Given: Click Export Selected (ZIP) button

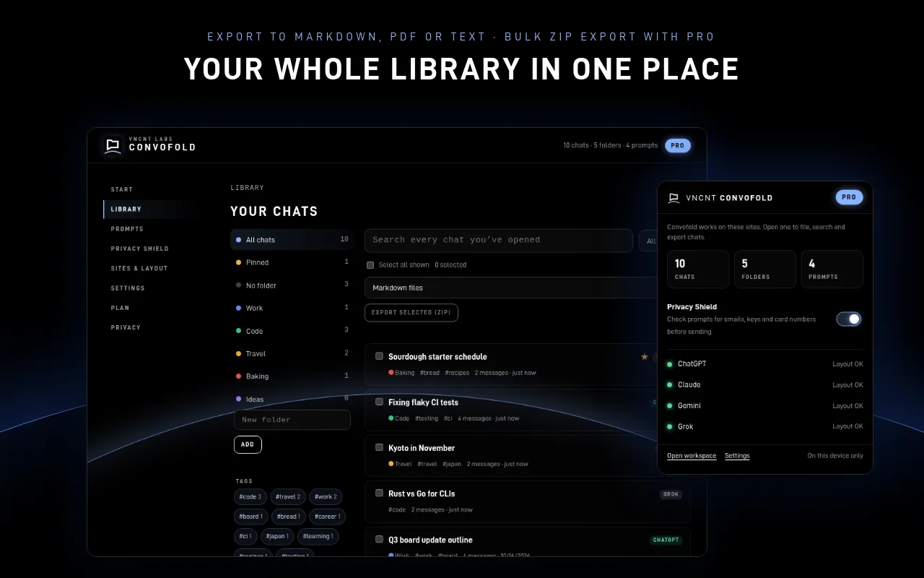Looking at the screenshot, I should coord(411,313).
